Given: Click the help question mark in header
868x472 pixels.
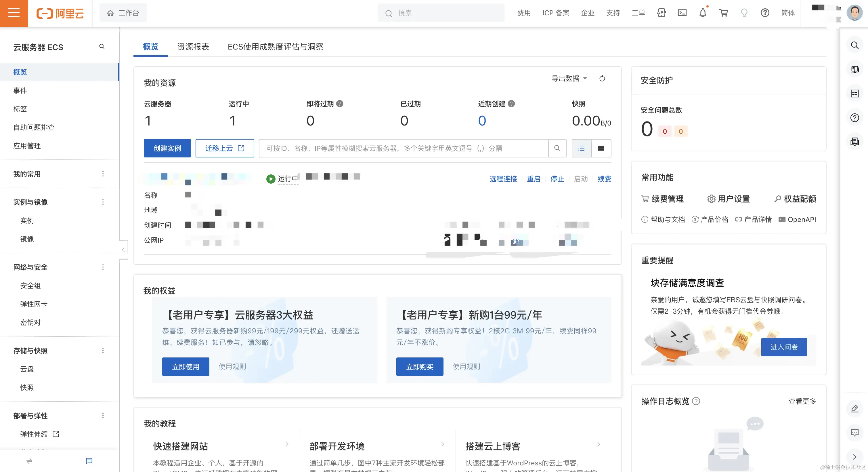Looking at the screenshot, I should click(x=765, y=13).
